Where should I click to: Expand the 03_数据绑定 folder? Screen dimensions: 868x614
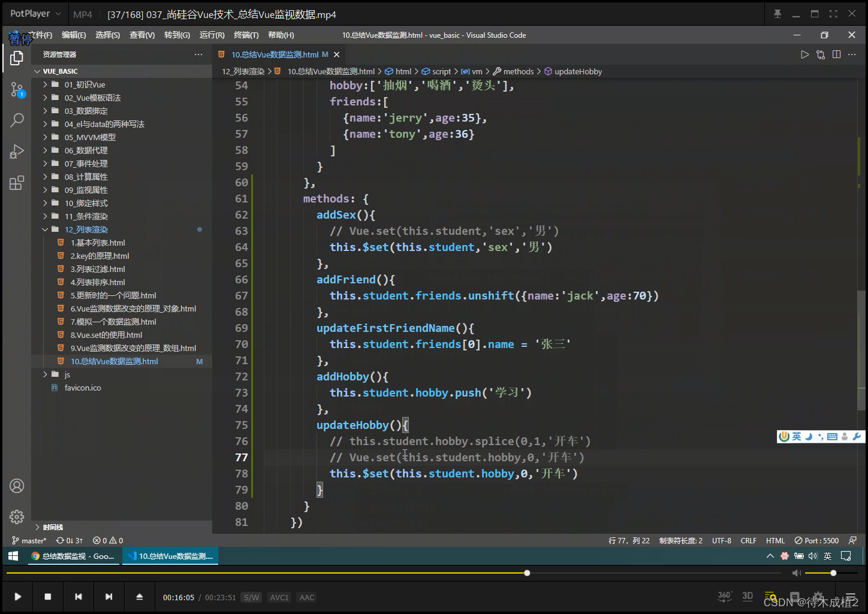(45, 111)
